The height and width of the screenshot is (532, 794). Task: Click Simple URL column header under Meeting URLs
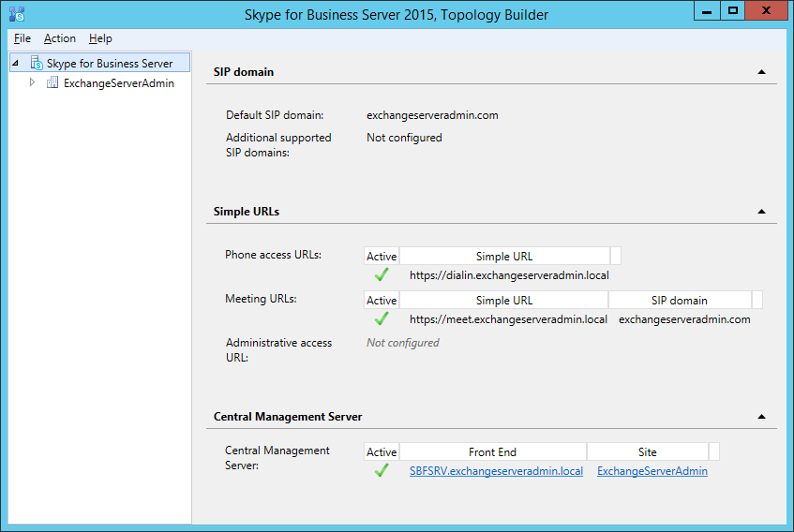click(x=504, y=300)
